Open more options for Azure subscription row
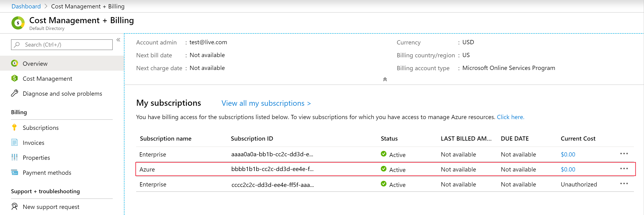The width and height of the screenshot is (644, 215). tap(624, 169)
